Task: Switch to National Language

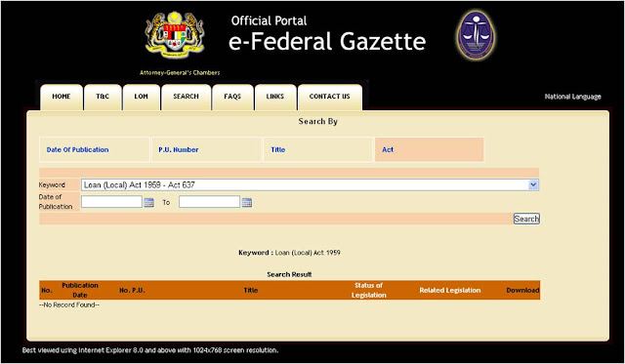Action: (x=573, y=97)
